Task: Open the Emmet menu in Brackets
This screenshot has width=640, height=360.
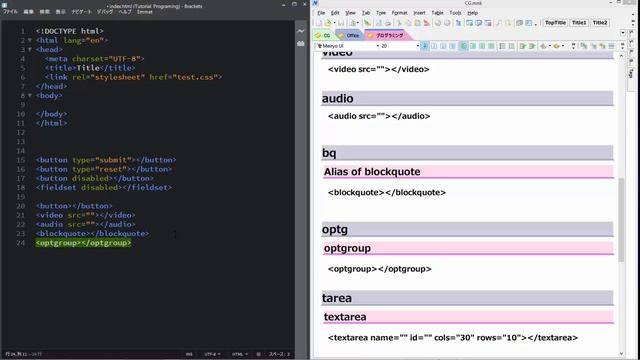Action: pos(144,12)
